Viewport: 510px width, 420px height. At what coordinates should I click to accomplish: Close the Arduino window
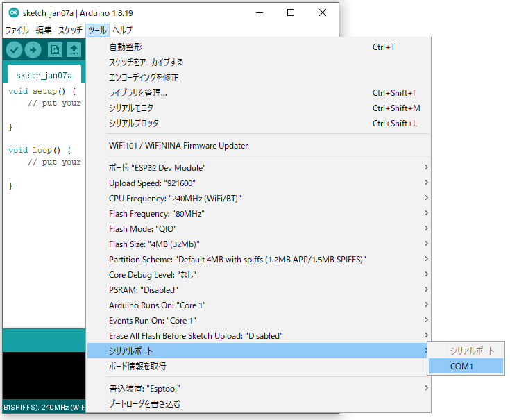[x=323, y=13]
